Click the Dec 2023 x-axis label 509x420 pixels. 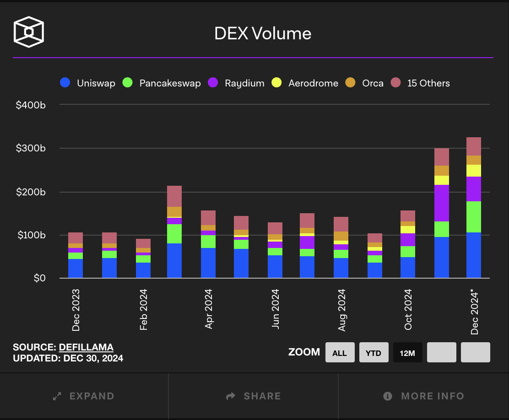point(76,310)
